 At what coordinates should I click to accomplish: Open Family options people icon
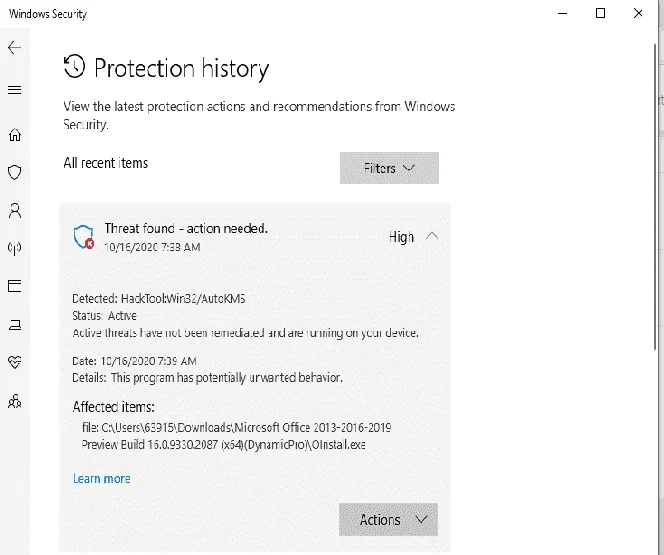15,401
